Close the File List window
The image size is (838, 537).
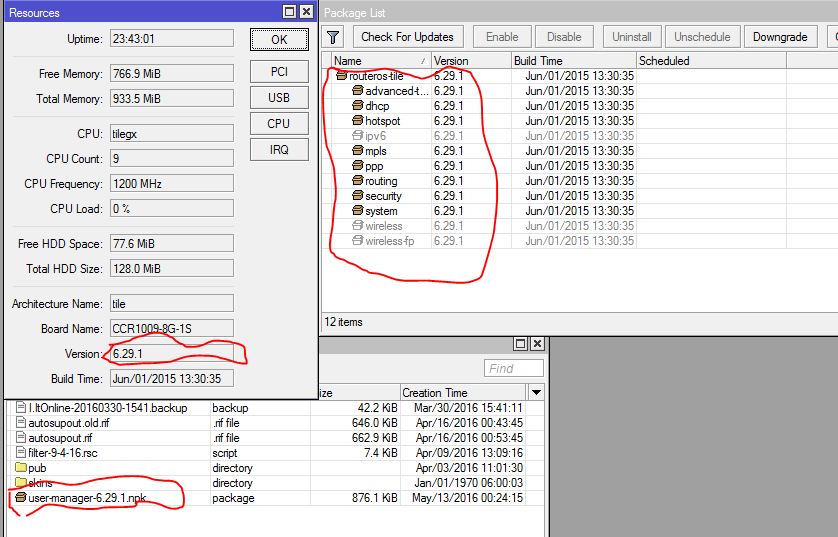click(x=537, y=344)
